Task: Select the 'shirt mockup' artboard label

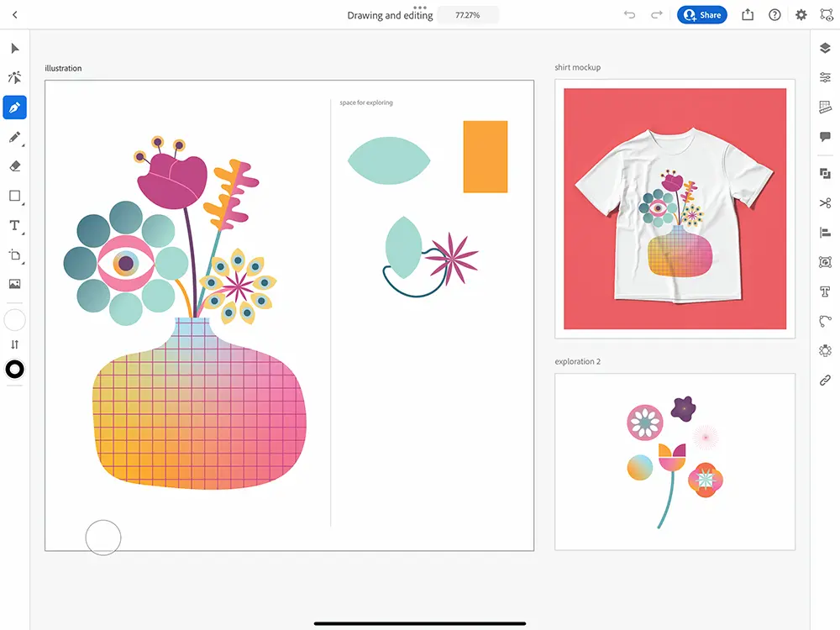Action: [x=577, y=67]
